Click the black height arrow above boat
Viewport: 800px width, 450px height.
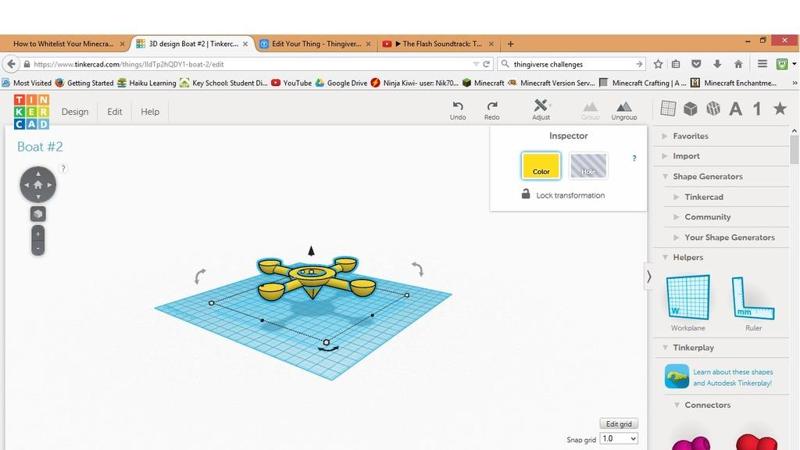tap(311, 251)
